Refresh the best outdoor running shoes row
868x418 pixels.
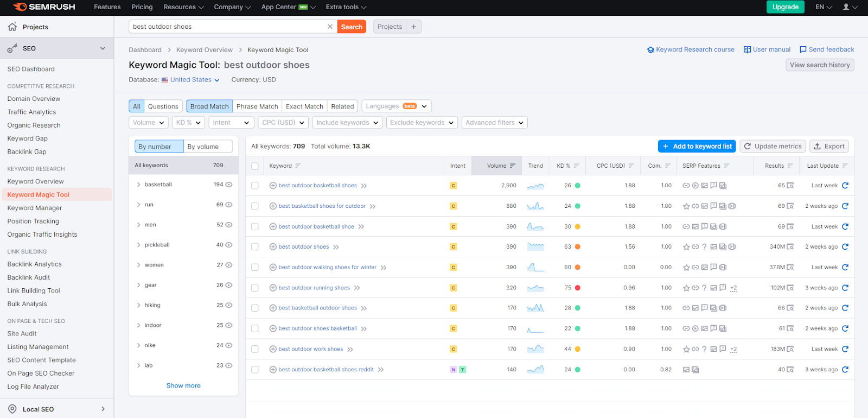(x=845, y=288)
